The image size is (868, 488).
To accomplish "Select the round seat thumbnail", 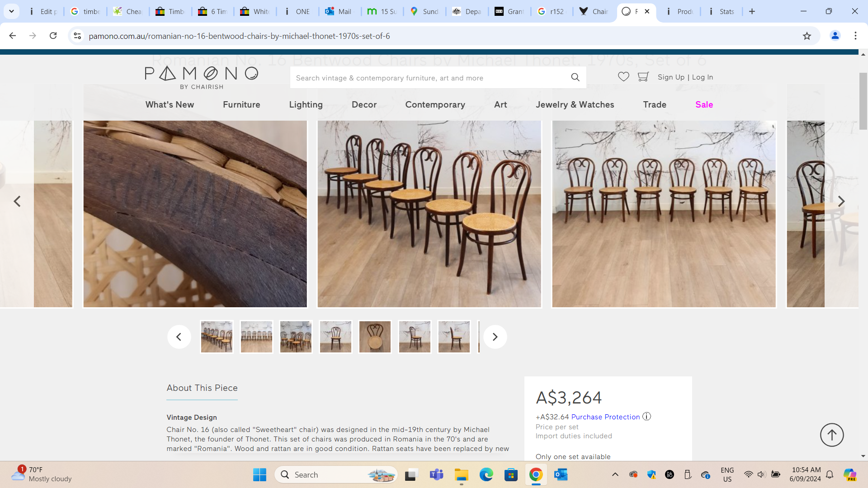I will click(x=375, y=337).
